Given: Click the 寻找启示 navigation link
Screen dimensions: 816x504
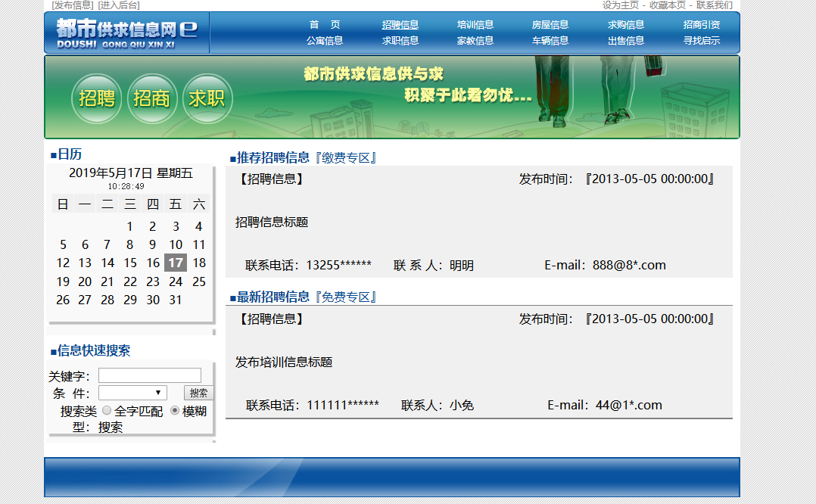Looking at the screenshot, I should click(x=702, y=41).
